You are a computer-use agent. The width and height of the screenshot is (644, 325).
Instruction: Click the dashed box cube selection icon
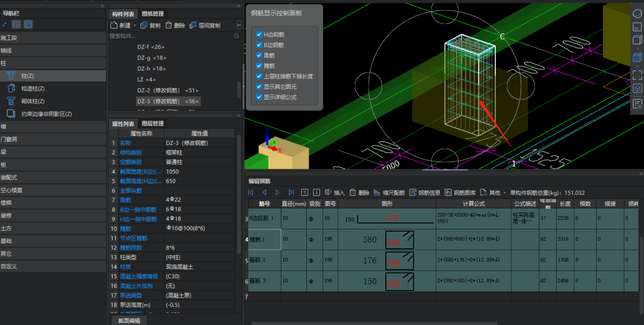coord(637,89)
